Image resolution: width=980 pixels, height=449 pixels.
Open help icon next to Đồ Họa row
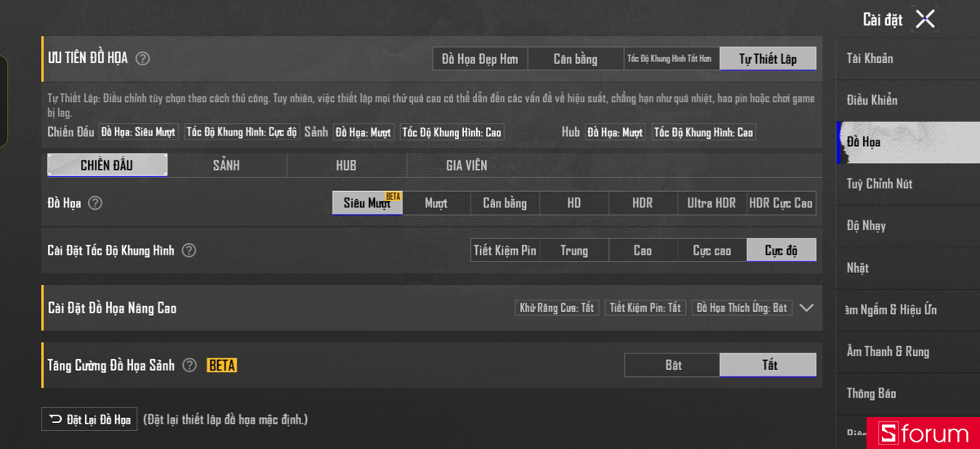coord(95,202)
